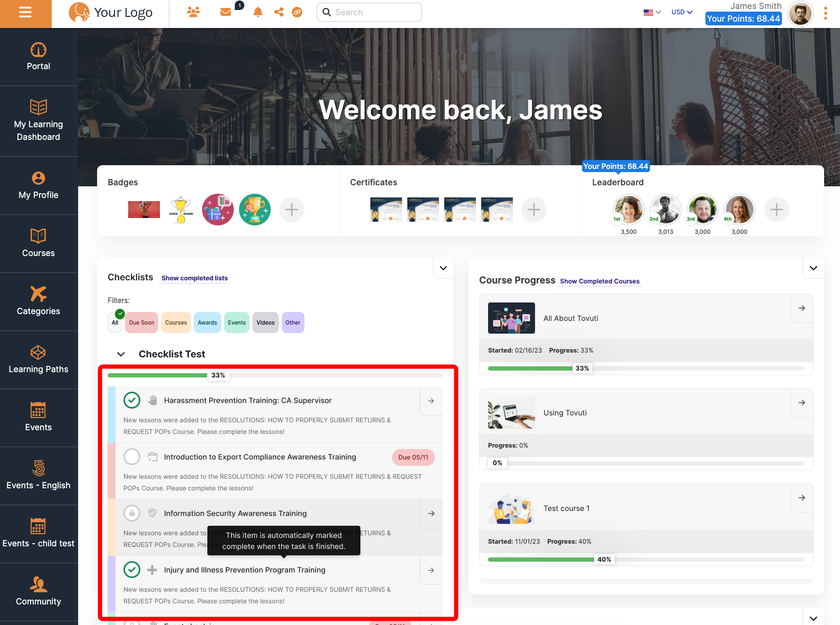Collapse the Course Progress panel

tap(813, 268)
